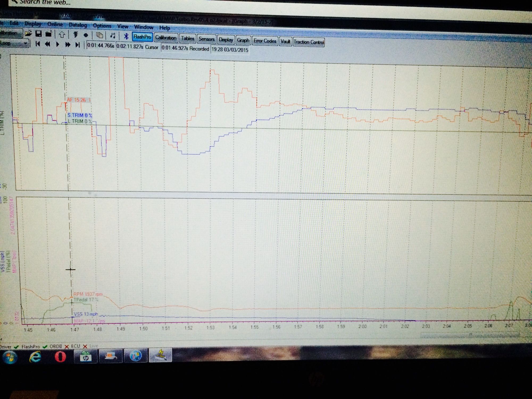Click the music note icon
The width and height of the screenshot is (532, 399).
tap(113, 35)
